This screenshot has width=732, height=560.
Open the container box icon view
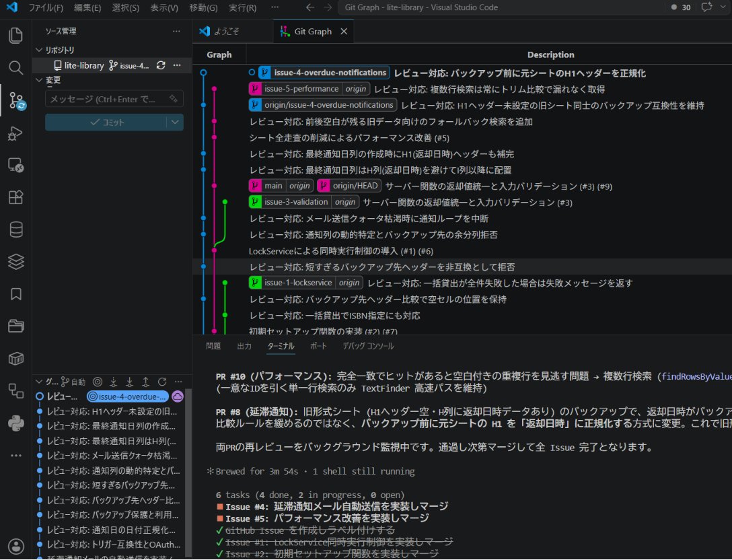point(16,358)
